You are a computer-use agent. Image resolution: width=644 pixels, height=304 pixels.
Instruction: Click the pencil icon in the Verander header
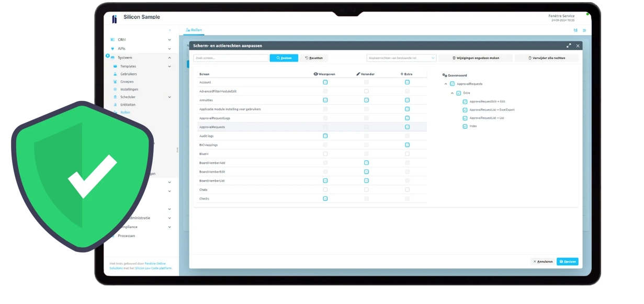click(x=358, y=74)
